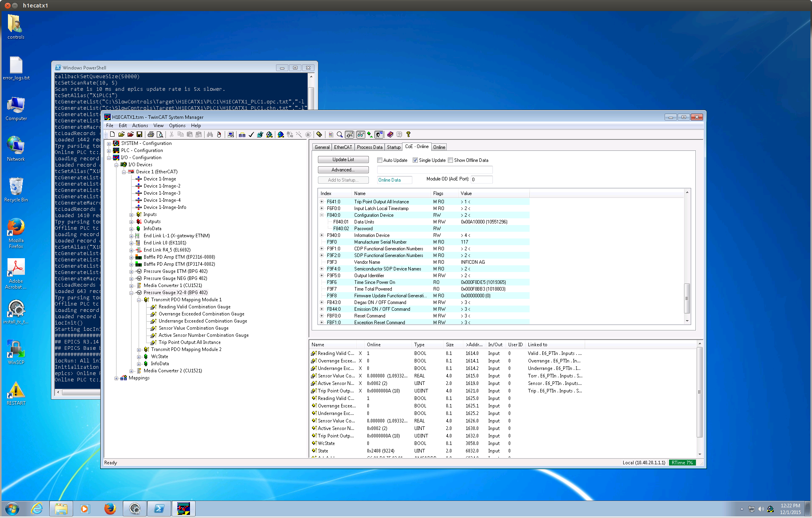Open the WinSCP desktop shortcut

coord(16,352)
